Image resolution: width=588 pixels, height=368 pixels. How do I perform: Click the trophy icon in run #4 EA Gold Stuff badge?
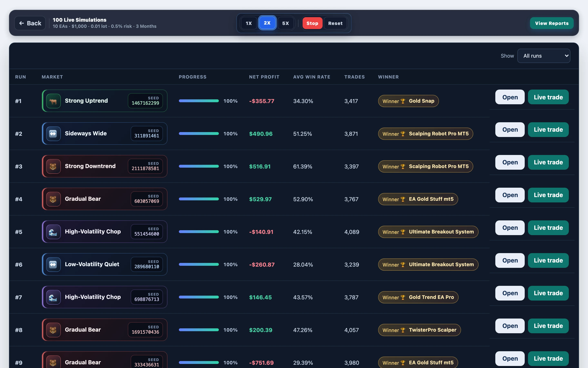tap(403, 199)
